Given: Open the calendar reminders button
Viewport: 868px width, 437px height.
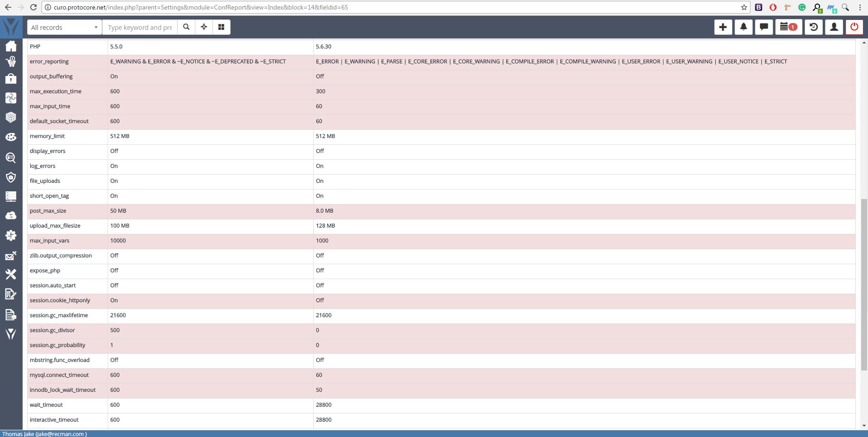Looking at the screenshot, I should click(788, 27).
